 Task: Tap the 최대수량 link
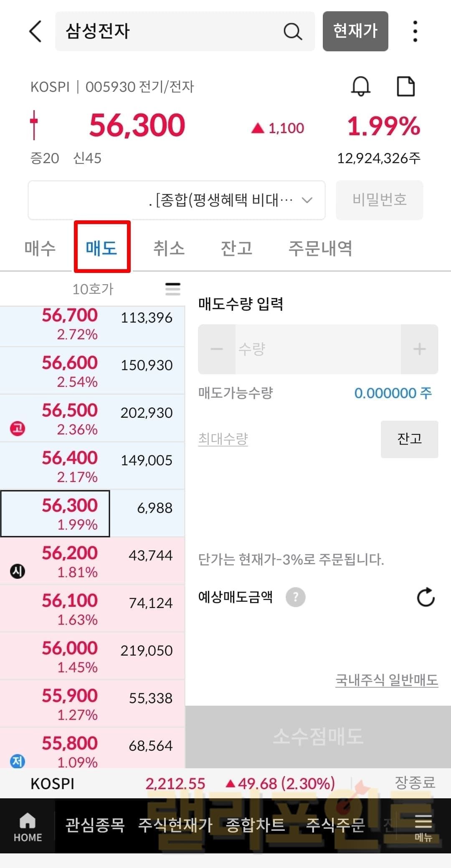point(223,439)
